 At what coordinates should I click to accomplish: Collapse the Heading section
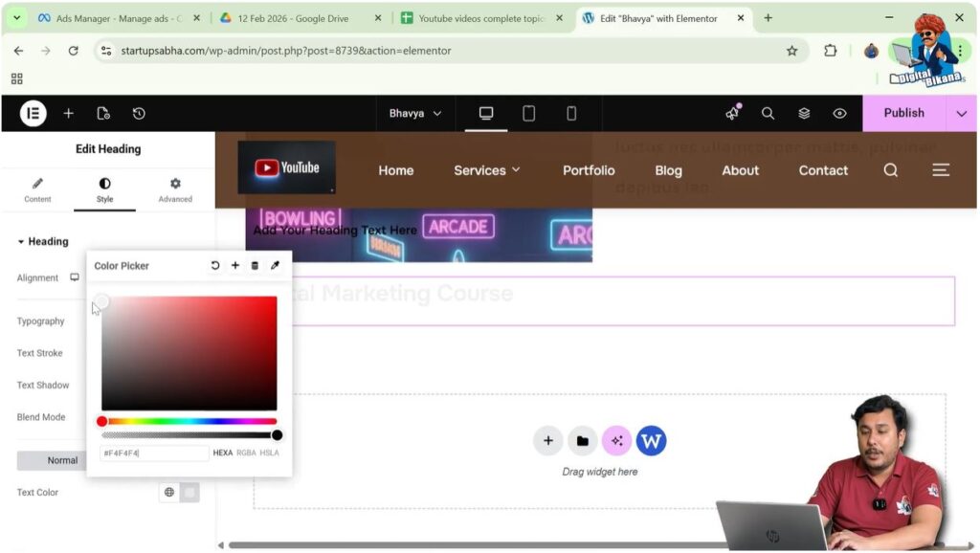point(43,241)
